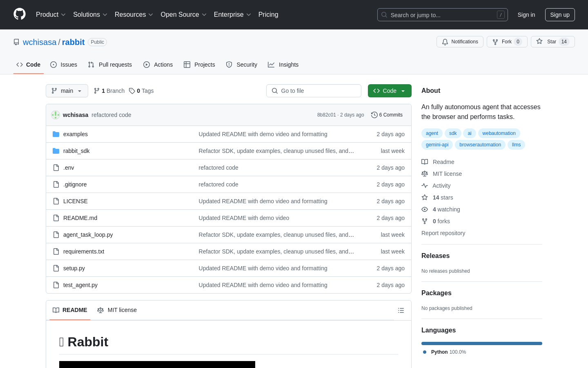Expand the Product menu
Viewport: 588px width, 368px height.
(51, 15)
